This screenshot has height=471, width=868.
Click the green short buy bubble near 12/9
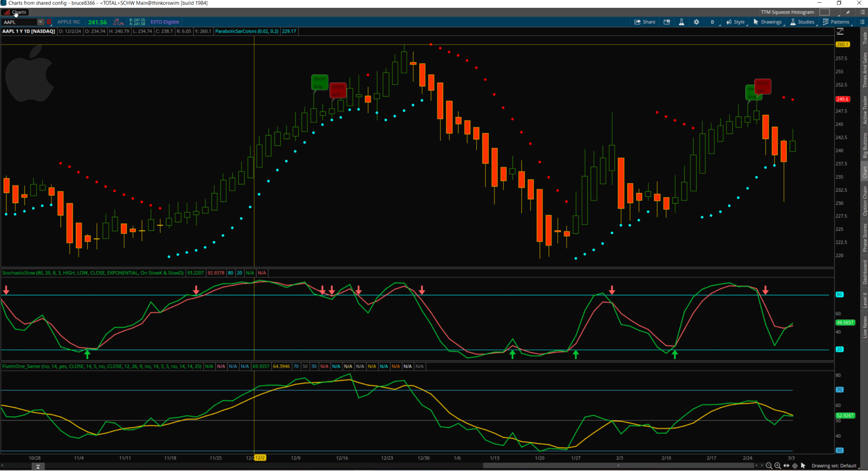tap(319, 83)
